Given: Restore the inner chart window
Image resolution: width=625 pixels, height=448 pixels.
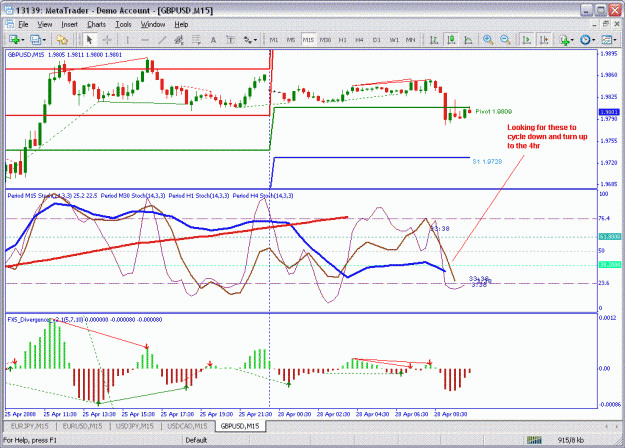Looking at the screenshot, I should click(x=606, y=24).
